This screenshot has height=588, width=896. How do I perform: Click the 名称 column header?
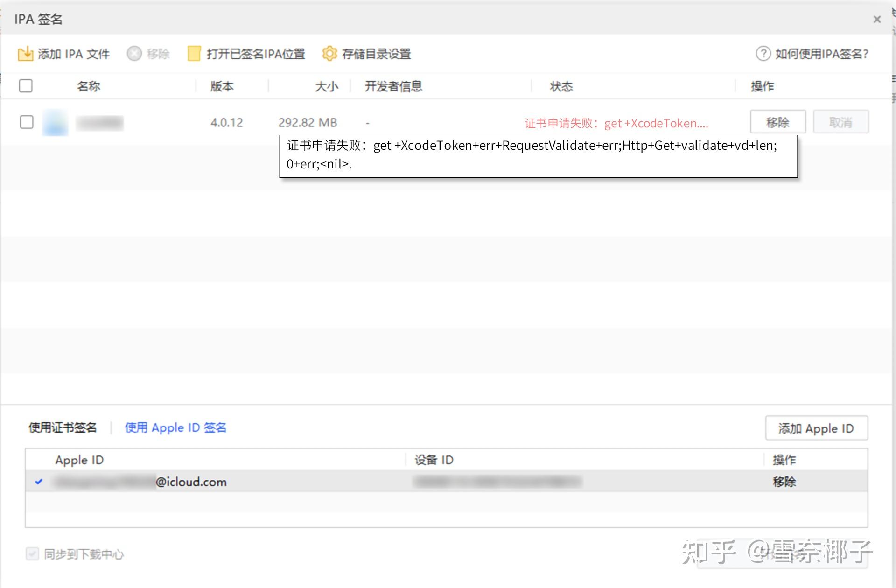(89, 86)
